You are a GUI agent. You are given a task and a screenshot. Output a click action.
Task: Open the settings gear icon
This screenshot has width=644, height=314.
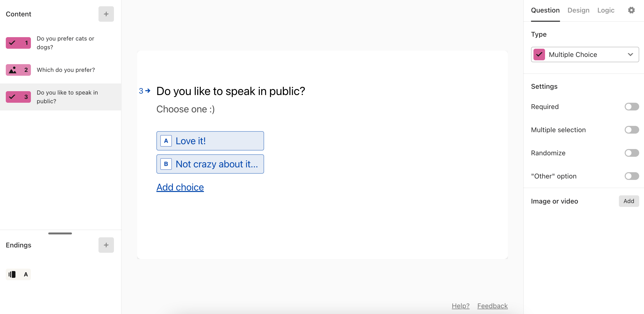(631, 10)
